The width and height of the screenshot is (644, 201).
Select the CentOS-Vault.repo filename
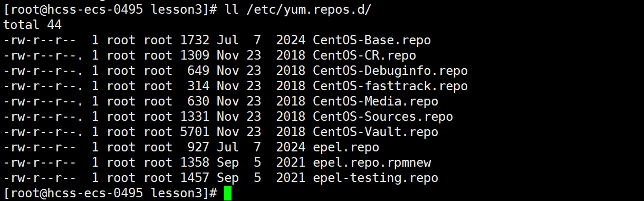pos(375,132)
